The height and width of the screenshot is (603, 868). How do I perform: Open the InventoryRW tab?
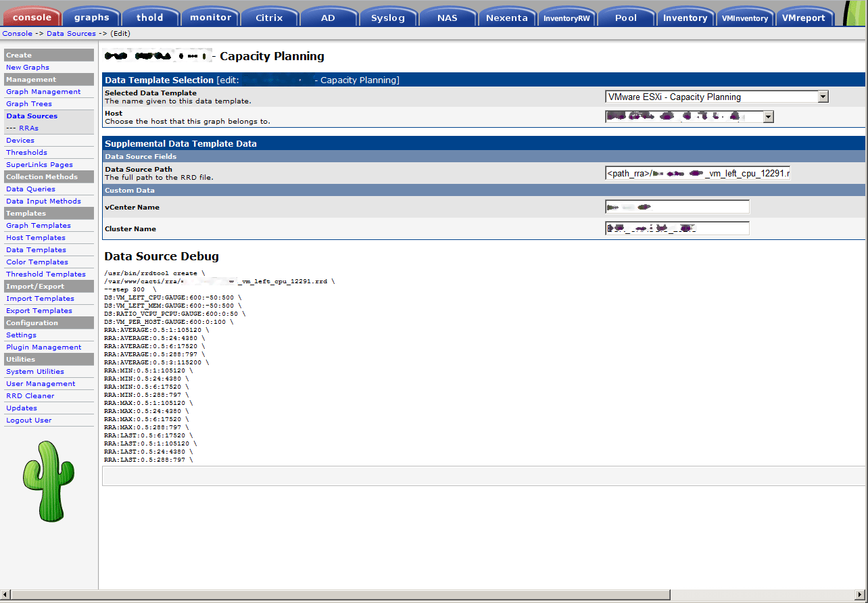pyautogui.click(x=566, y=18)
